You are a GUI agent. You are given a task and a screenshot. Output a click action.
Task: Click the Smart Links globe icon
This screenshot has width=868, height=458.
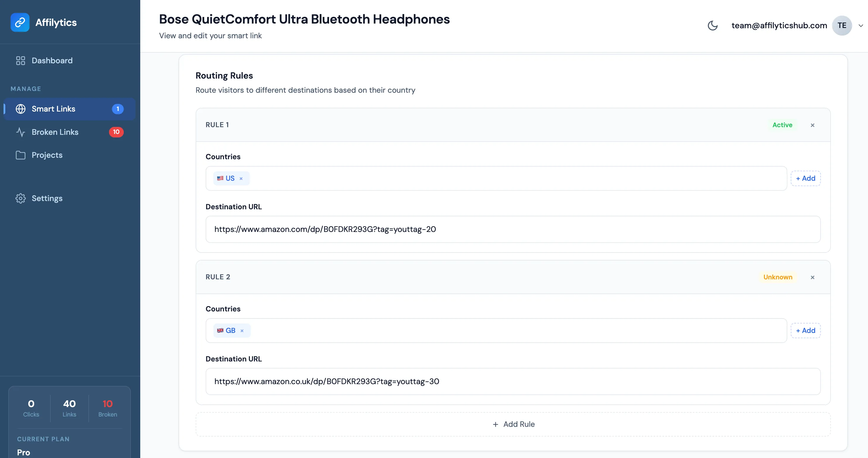click(x=21, y=109)
